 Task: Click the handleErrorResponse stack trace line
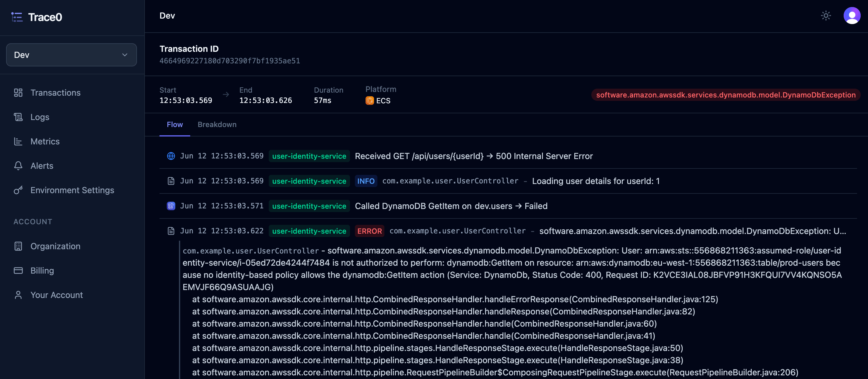click(455, 299)
